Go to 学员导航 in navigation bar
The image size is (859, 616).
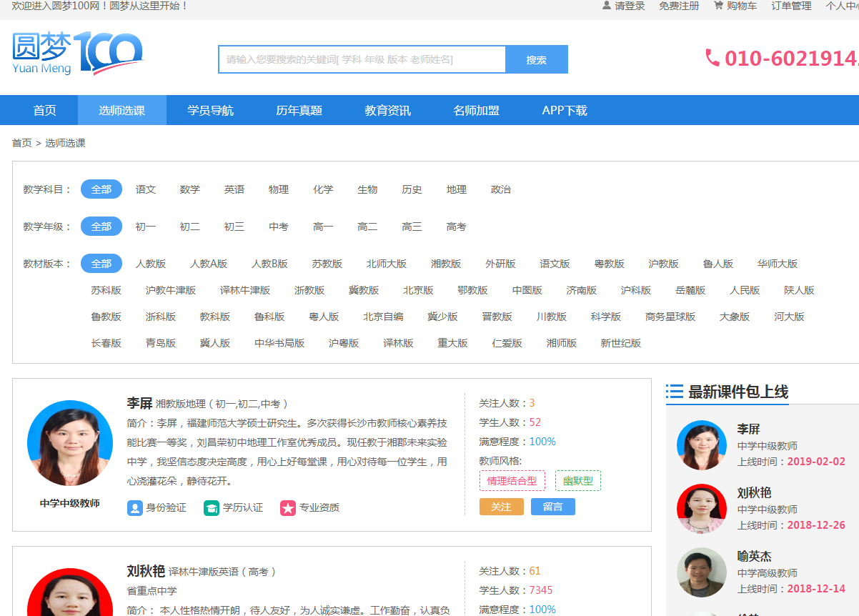(x=211, y=110)
